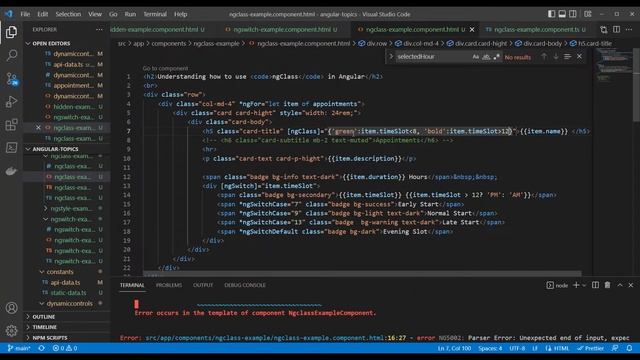Open api-data.ts under constants folder
This screenshot has width=640, height=360.
click(x=65, y=282)
